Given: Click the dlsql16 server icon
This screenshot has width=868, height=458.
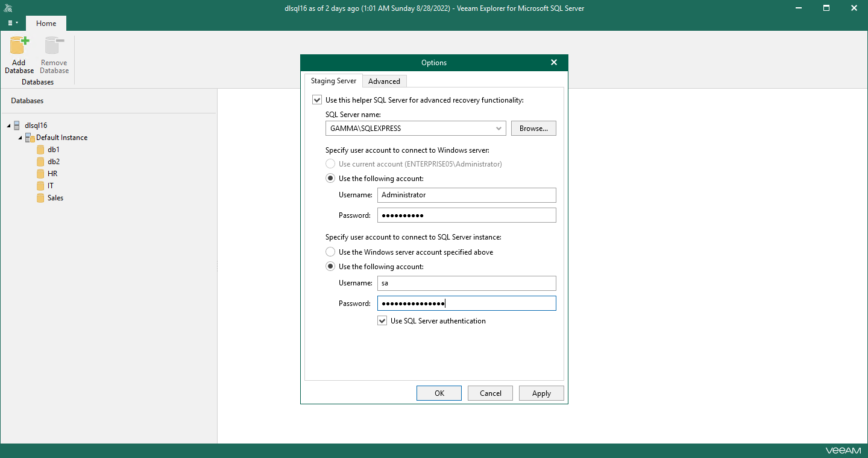Looking at the screenshot, I should [17, 126].
